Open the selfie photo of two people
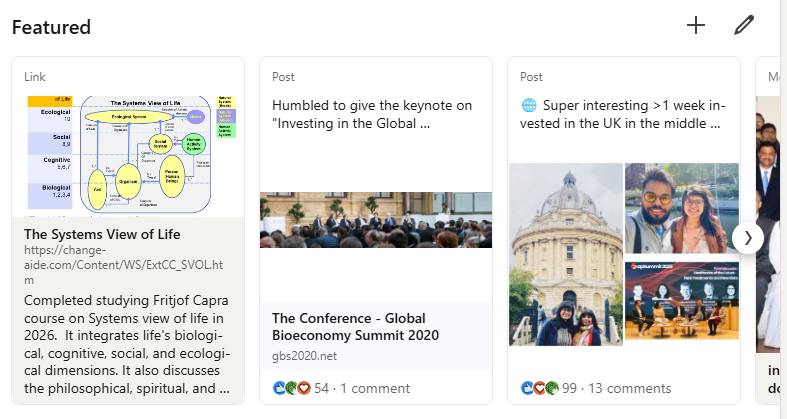 coord(681,208)
